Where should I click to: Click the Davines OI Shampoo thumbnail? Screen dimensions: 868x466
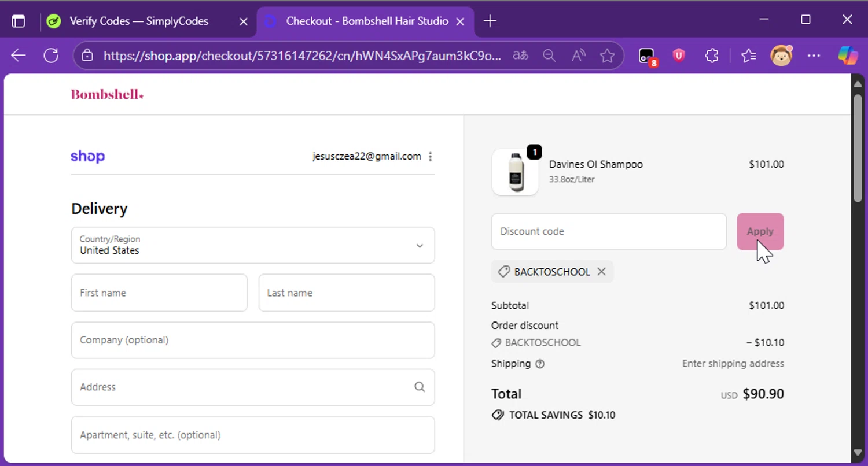tap(515, 172)
